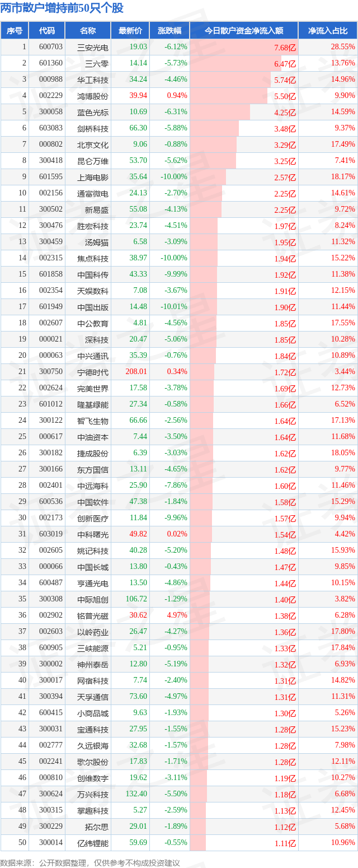358x868 pixels.
Task: Select stock name 中油资本
Action: pyautogui.click(x=93, y=437)
